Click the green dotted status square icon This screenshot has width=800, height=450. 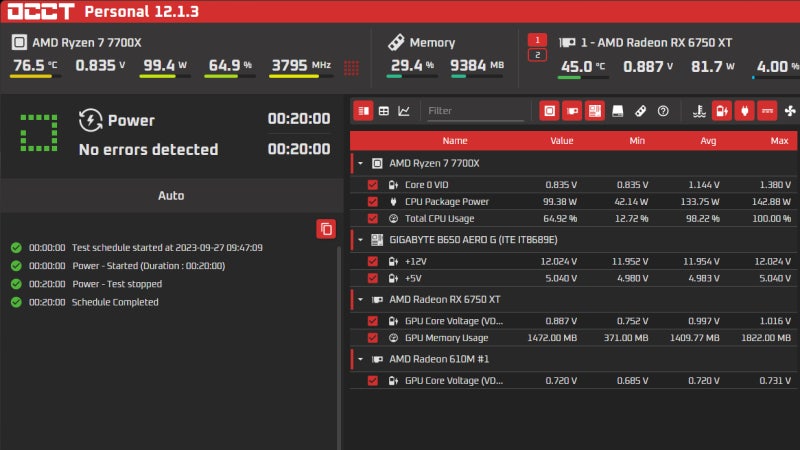(x=39, y=133)
